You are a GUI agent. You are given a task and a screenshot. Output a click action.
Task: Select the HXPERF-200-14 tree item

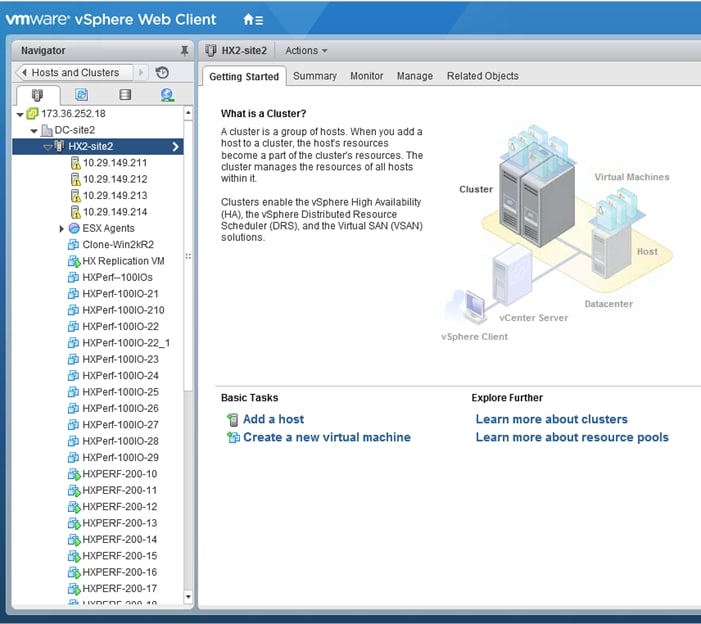tap(119, 540)
